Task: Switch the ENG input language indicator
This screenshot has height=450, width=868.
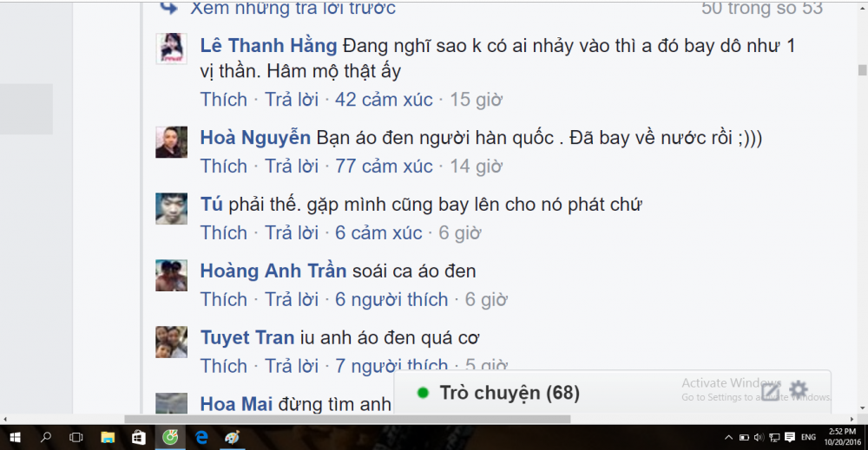Action: tap(808, 437)
